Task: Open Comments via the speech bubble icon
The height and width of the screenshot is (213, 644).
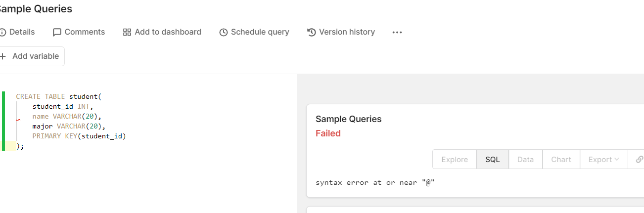Action: 57,32
